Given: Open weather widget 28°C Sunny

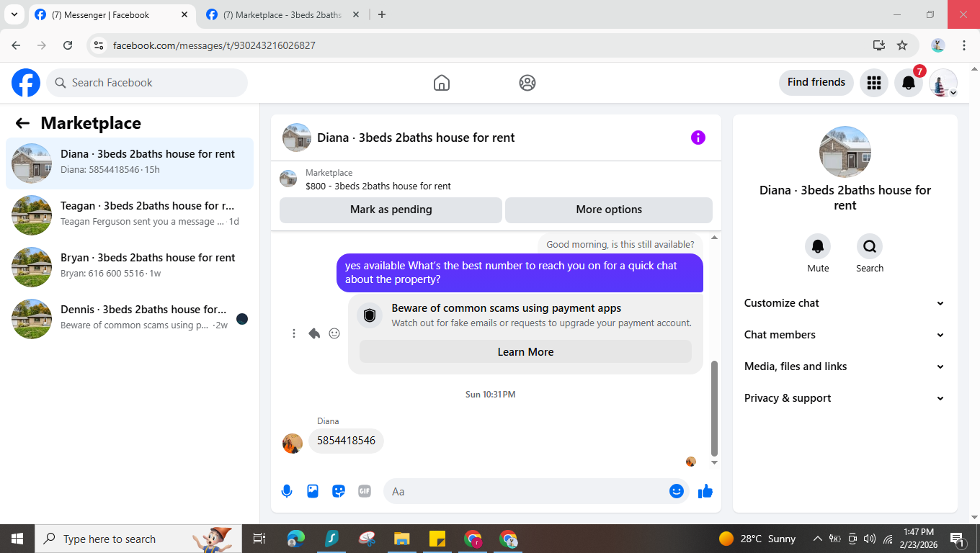Looking at the screenshot, I should tap(757, 539).
